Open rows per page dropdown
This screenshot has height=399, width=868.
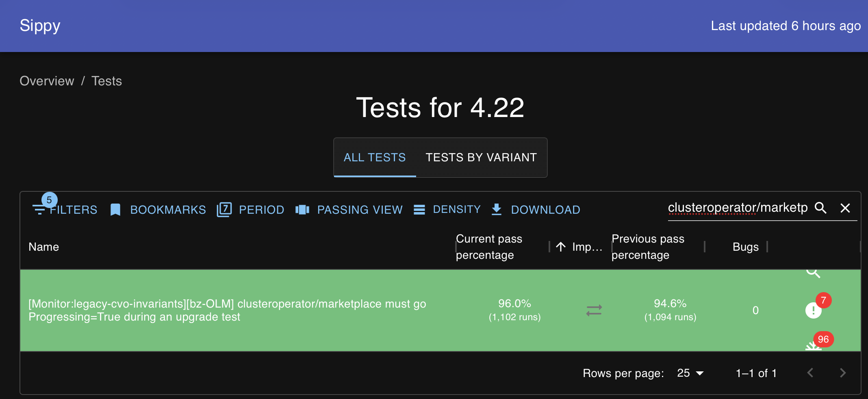point(690,373)
